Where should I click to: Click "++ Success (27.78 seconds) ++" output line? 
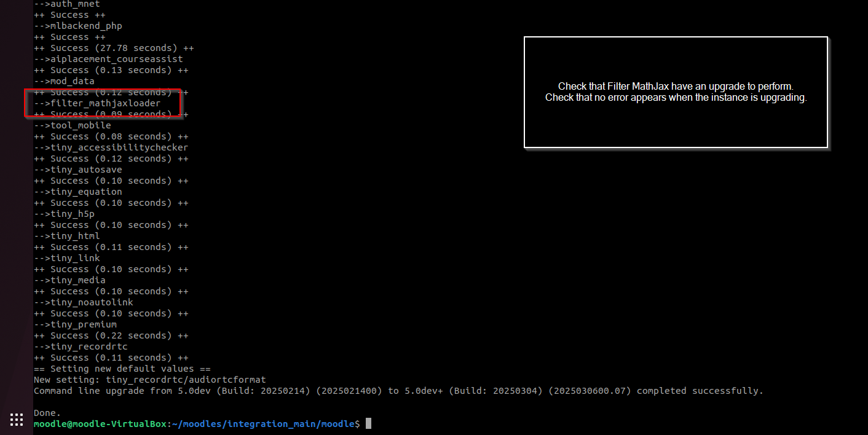[x=114, y=48]
